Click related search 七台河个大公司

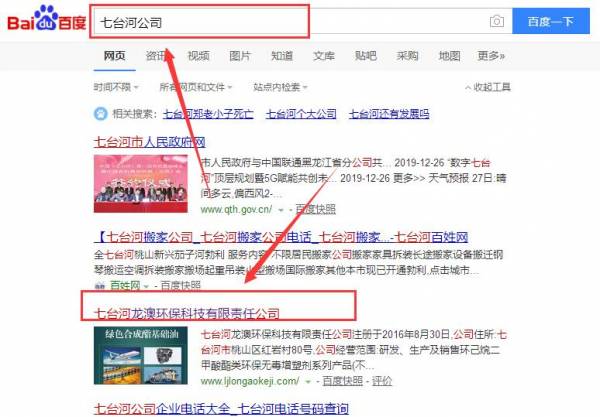coord(297,115)
